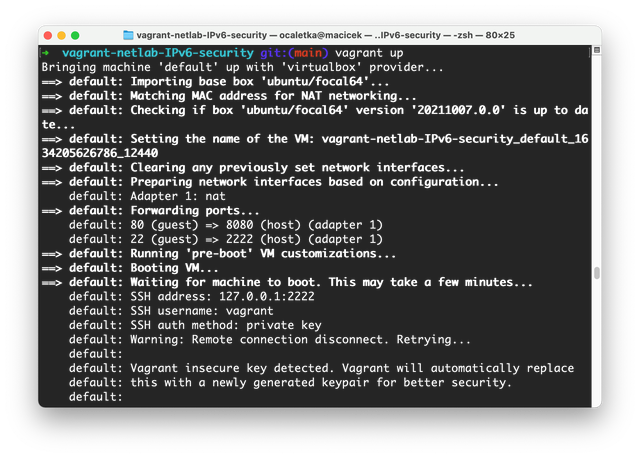Image resolution: width=640 pixels, height=458 pixels.
Task: Click the 'Adapter 1: nat' line
Action: (147, 196)
